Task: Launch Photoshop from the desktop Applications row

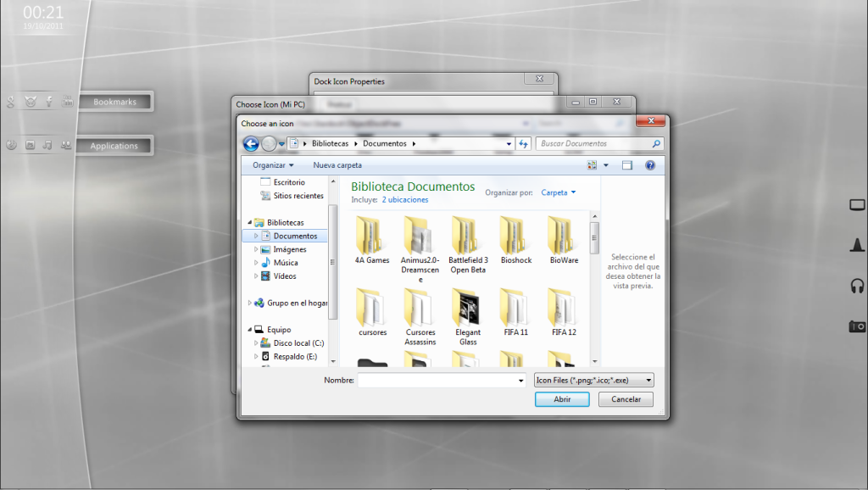Action: tap(30, 145)
